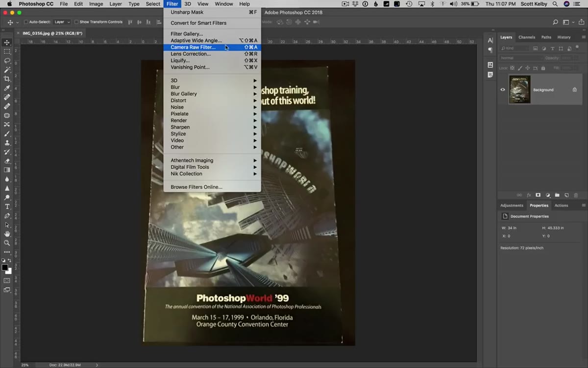588x368 pixels.
Task: Open the Layers panel options menu
Action: [x=583, y=37]
